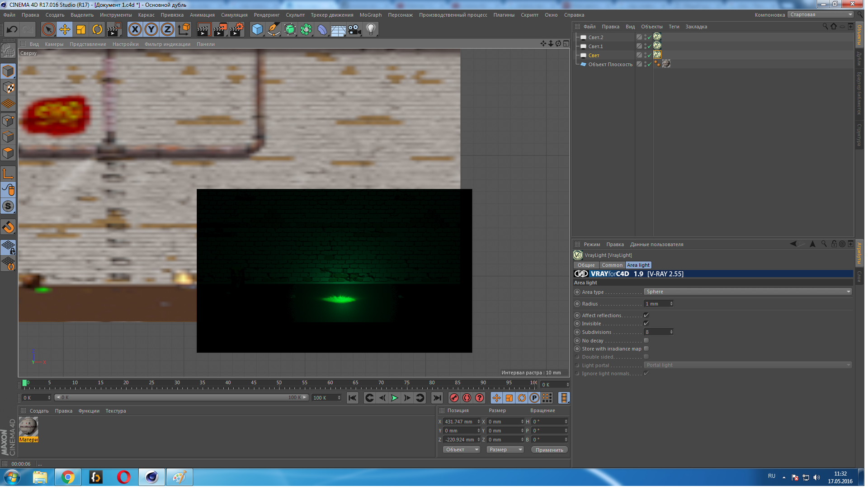Add a Cube primitive object
This screenshot has height=490, width=868.
point(257,30)
